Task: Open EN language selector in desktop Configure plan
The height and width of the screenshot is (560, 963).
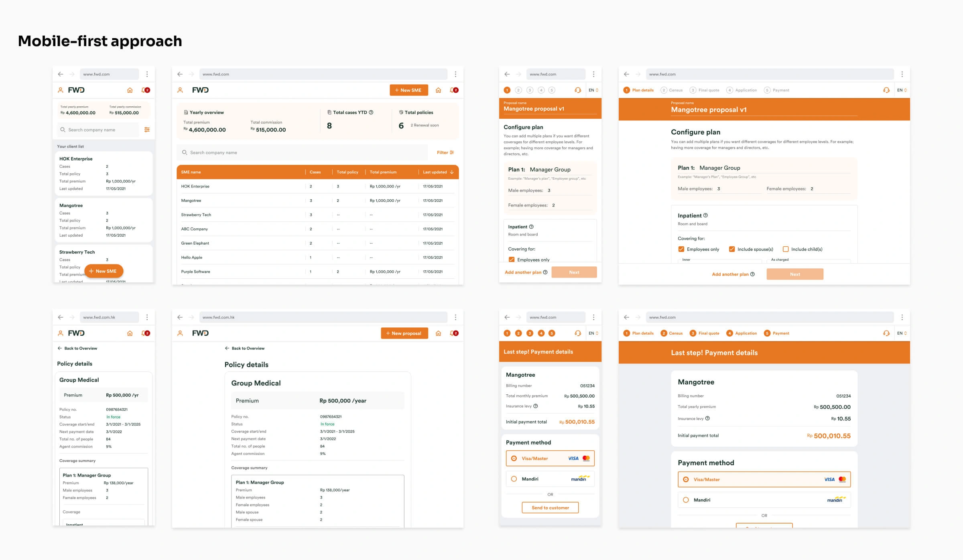Action: pyautogui.click(x=902, y=90)
